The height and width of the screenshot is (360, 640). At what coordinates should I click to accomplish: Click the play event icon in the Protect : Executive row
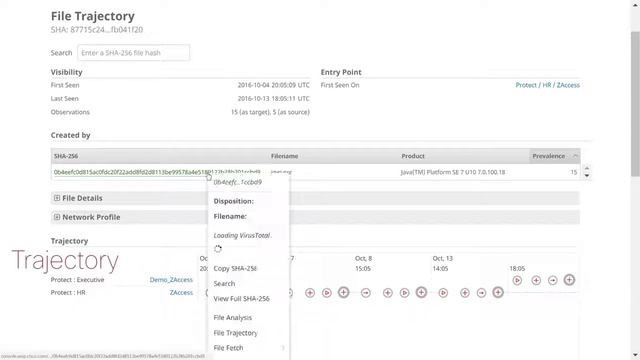point(517,280)
